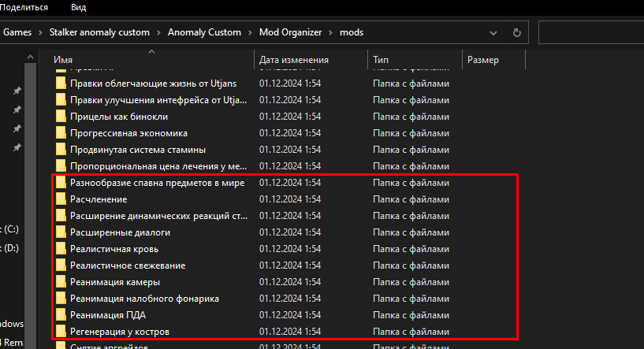This screenshot has width=644, height=349.
Task: Select the folder icon for Реанимация ПДА
Action: coord(61,315)
